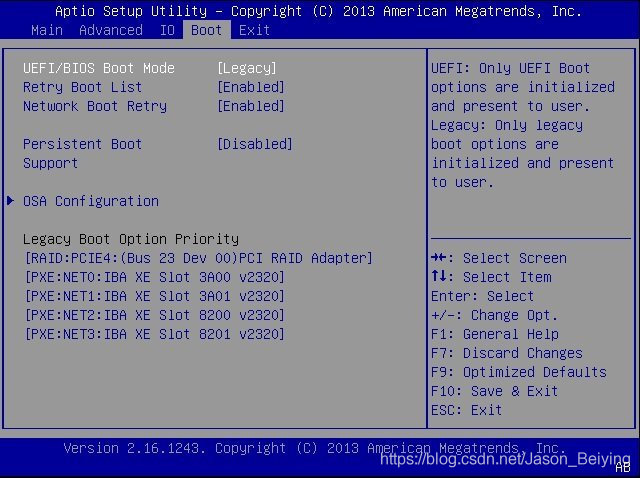Switch to the Advanced tab

pos(111,30)
